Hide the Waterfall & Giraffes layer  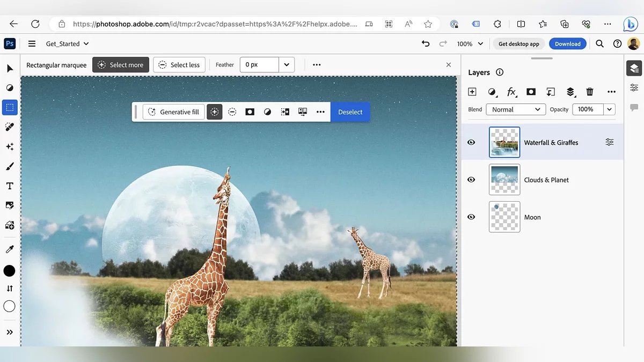click(471, 143)
